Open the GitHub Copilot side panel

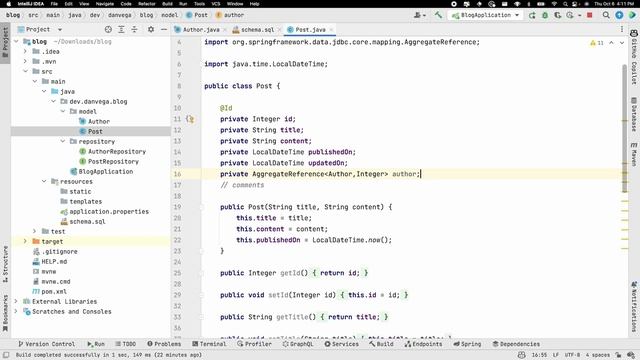pos(634,56)
